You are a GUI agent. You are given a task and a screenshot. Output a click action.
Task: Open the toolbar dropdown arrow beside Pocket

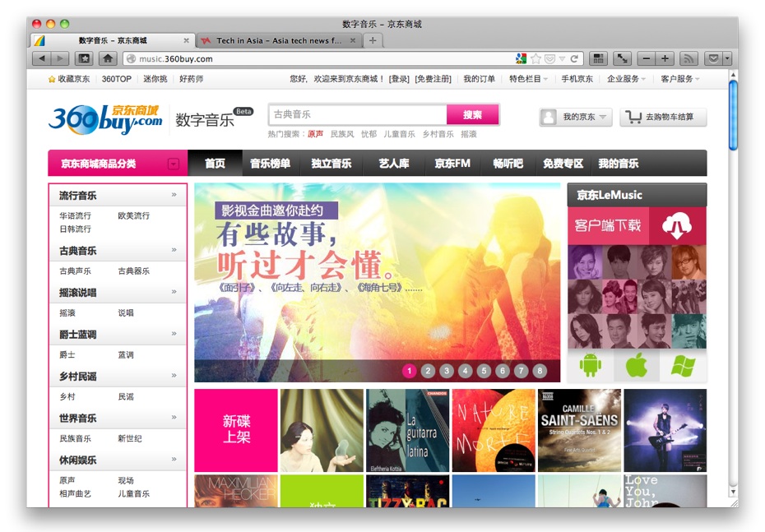727,58
